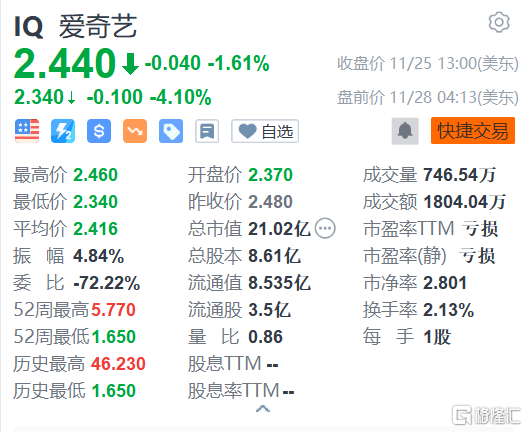
Task: Click the 成交量 746.54万 value
Action: 459,175
